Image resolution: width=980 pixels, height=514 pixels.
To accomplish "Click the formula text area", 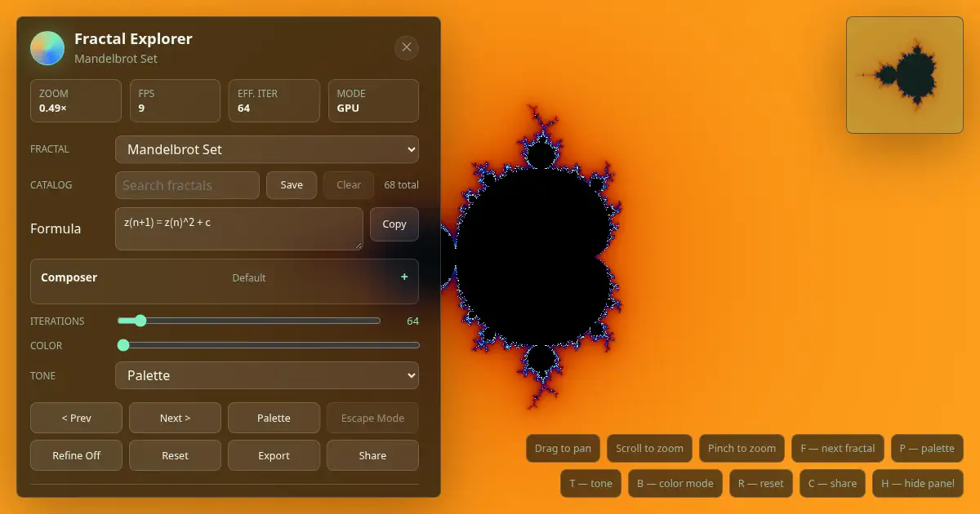I will tap(239, 228).
